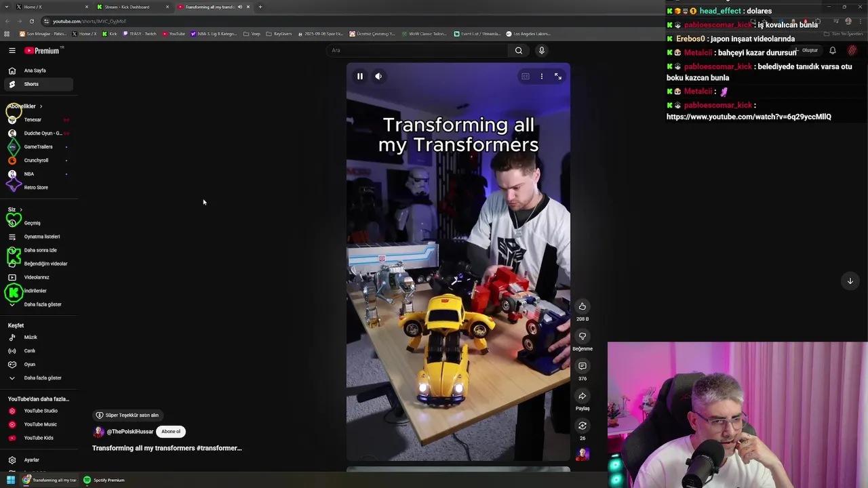
Task: Open Spotify Premium from taskbar
Action: [x=104, y=480]
